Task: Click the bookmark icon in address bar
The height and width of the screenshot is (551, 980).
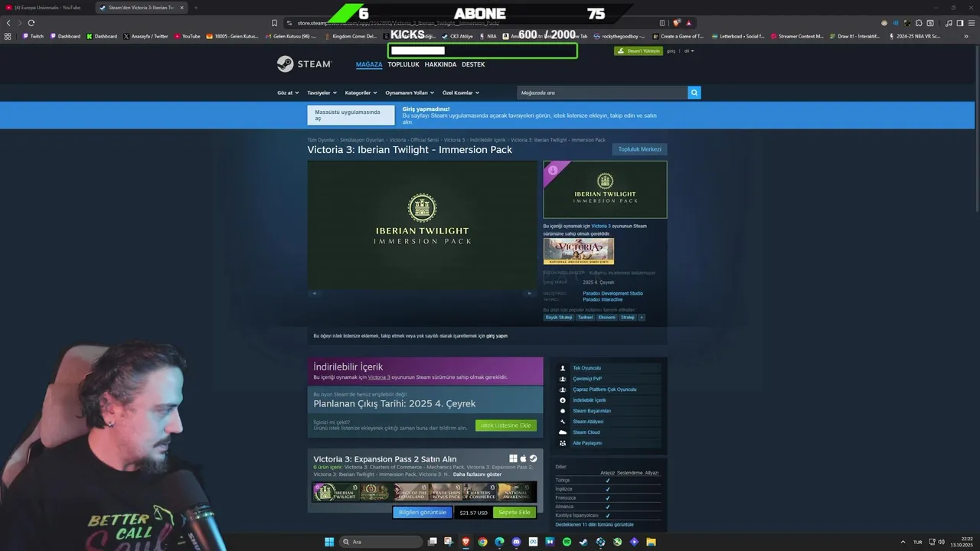Action: point(274,23)
